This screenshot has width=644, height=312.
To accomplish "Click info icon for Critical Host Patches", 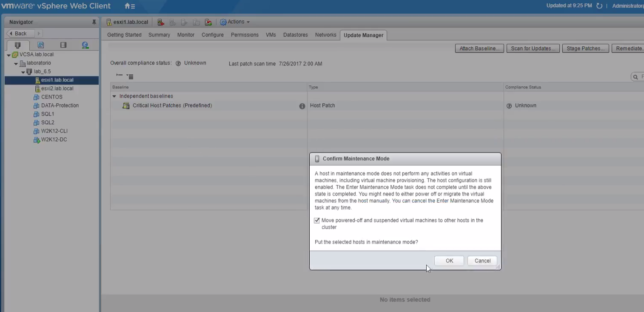I will click(x=302, y=106).
